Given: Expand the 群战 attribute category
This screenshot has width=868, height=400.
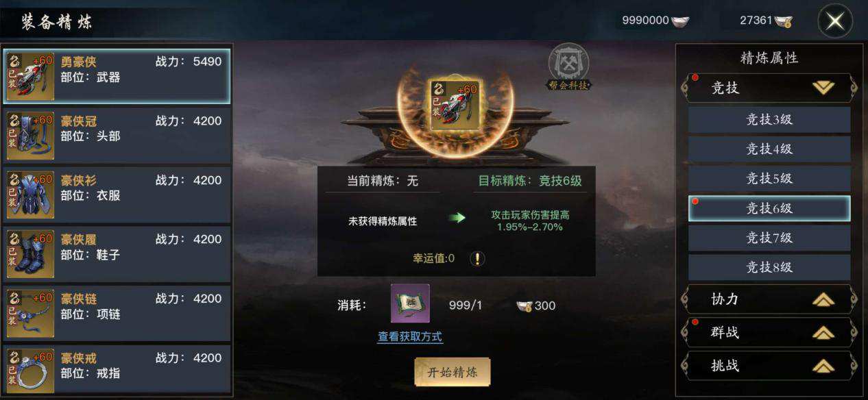Looking at the screenshot, I should point(769,332).
